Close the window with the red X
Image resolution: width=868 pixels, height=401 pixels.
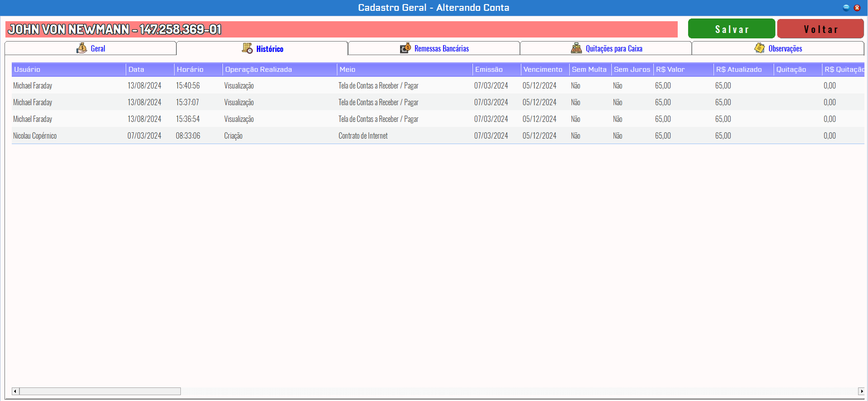[857, 8]
